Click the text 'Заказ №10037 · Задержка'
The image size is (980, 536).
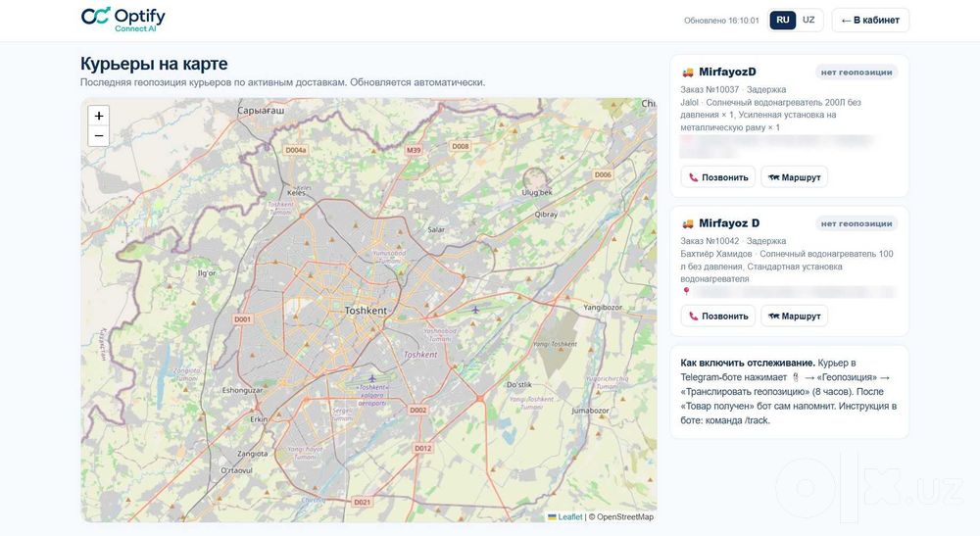pyautogui.click(x=733, y=89)
